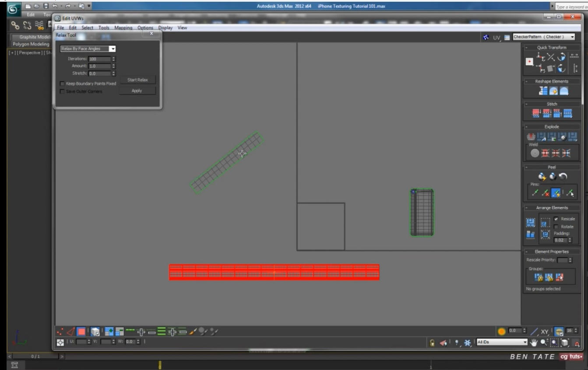This screenshot has width=588, height=370.
Task: Collapse Peel rollout
Action: tap(552, 167)
